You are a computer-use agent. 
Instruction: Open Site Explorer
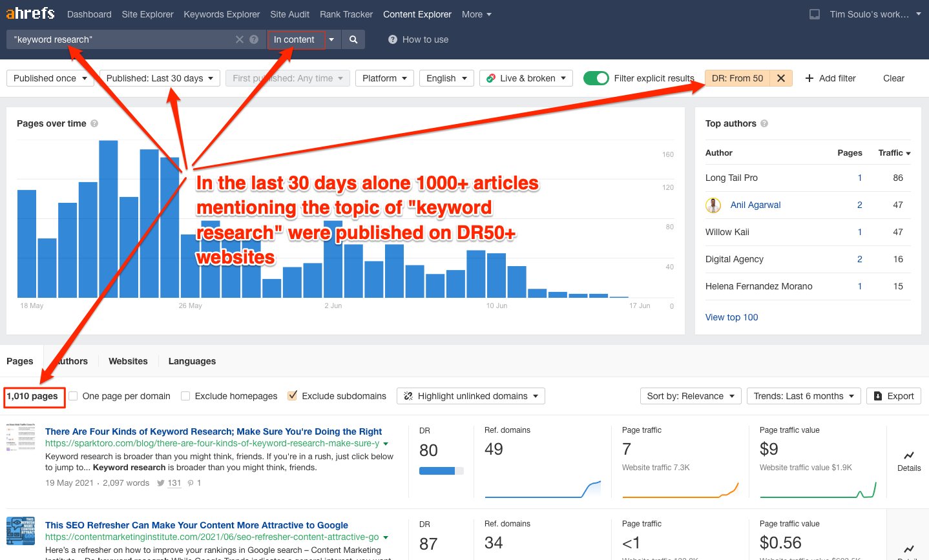[148, 14]
